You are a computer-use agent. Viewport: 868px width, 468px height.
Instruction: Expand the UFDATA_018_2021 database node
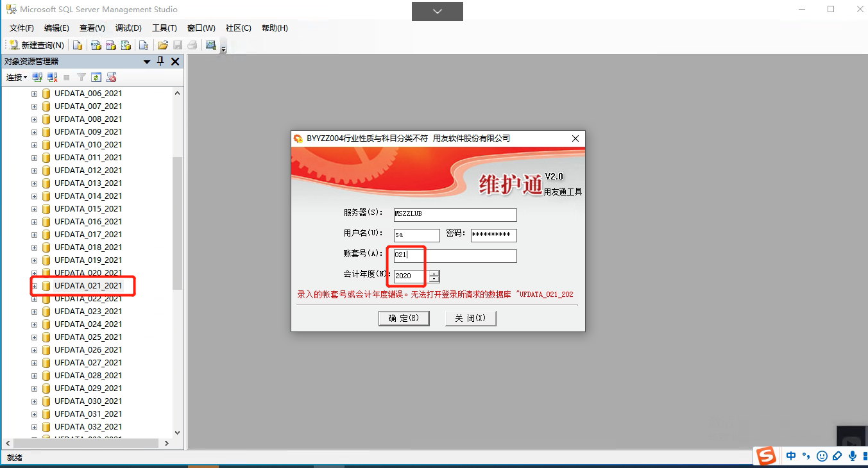coord(35,247)
